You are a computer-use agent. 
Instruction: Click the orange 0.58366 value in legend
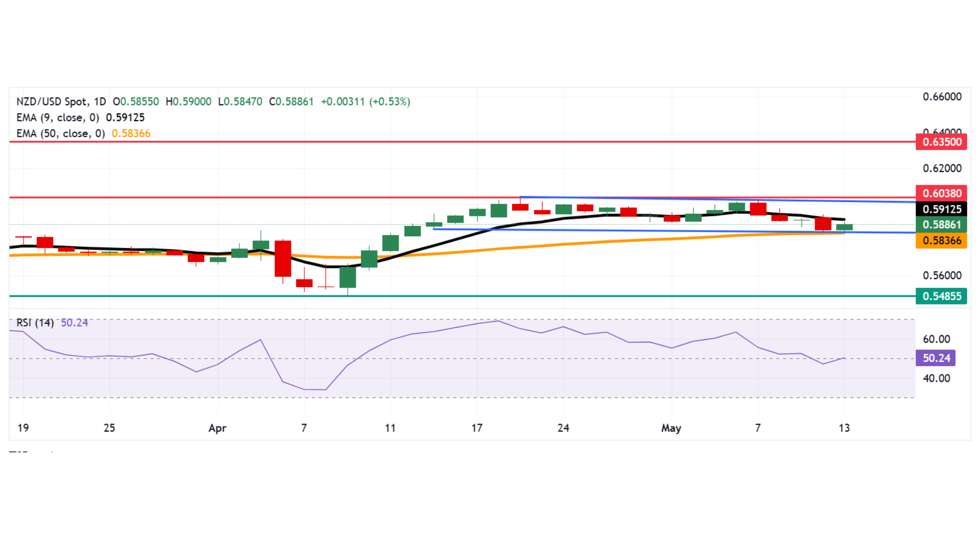[x=131, y=133]
